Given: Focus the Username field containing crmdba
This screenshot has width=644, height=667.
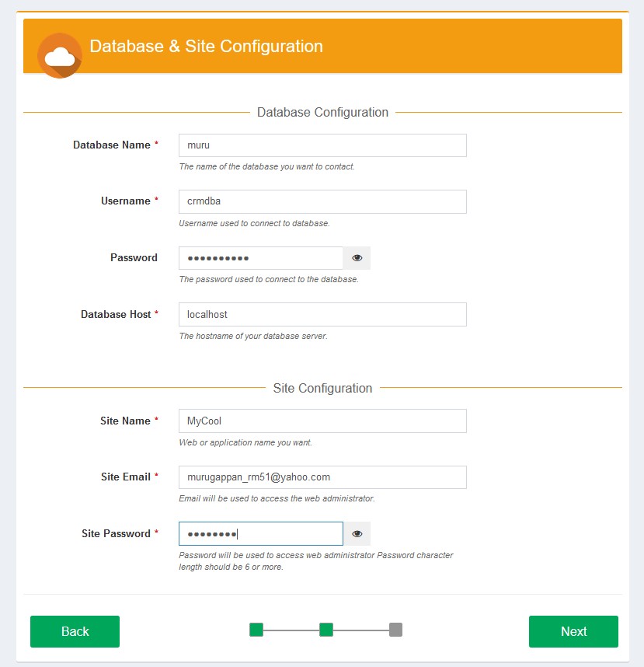Looking at the screenshot, I should (322, 201).
